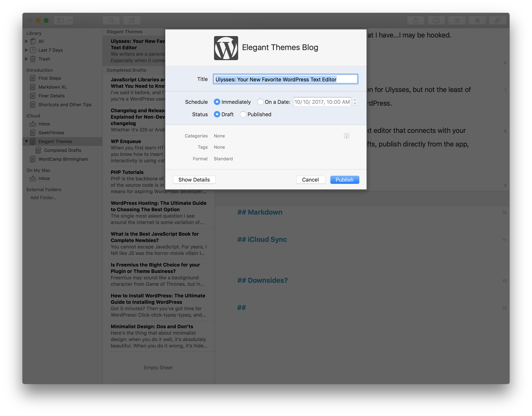Screen dimensions: 532x416
Task: Click the new sheet compose icon
Action: coord(132,20)
